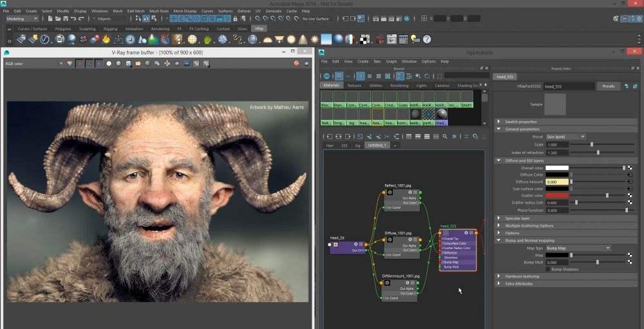The height and width of the screenshot is (329, 644).
Task: Enable the Bump Shadows checkbox
Action: point(548,269)
